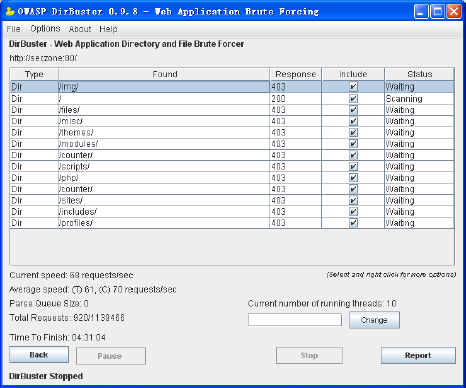Select the /modules/ found entry
This screenshot has width=466, height=388.
pos(164,144)
